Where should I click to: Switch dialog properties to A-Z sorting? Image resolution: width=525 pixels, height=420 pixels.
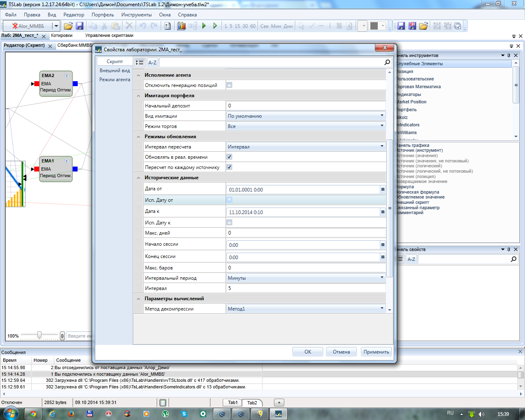153,62
